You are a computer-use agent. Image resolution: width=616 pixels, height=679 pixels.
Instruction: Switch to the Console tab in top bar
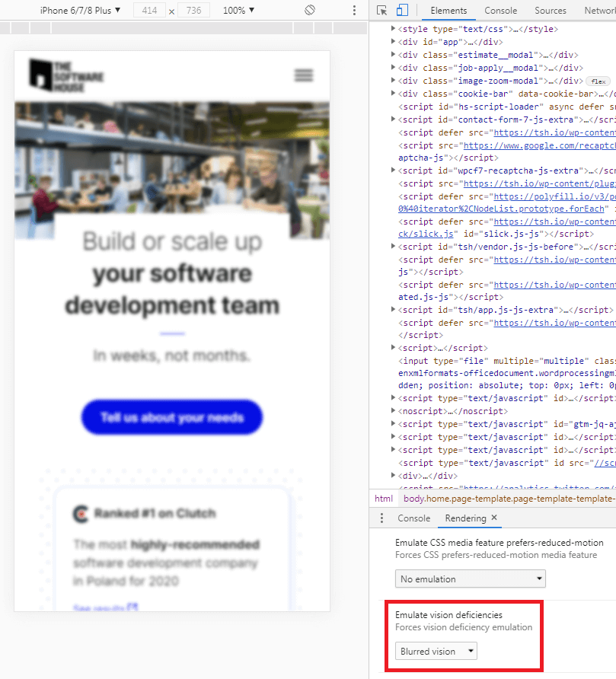pos(501,11)
